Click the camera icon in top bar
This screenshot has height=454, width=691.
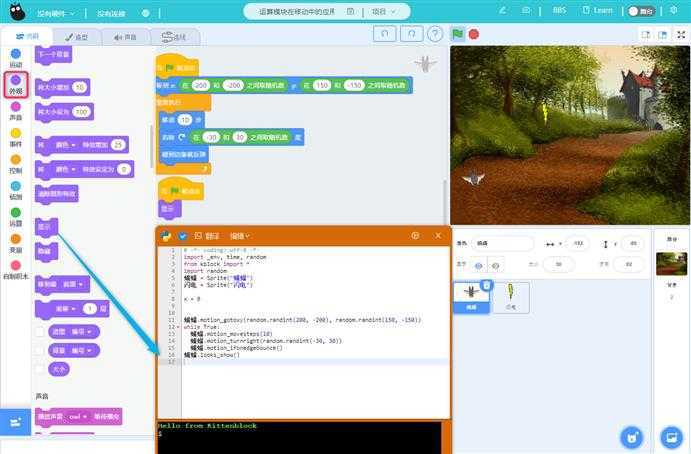(x=526, y=10)
